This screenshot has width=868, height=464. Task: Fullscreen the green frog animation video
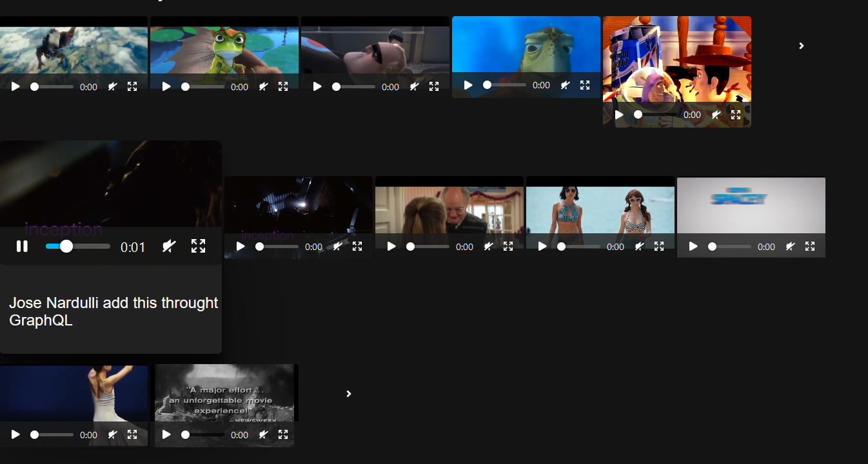pyautogui.click(x=283, y=86)
